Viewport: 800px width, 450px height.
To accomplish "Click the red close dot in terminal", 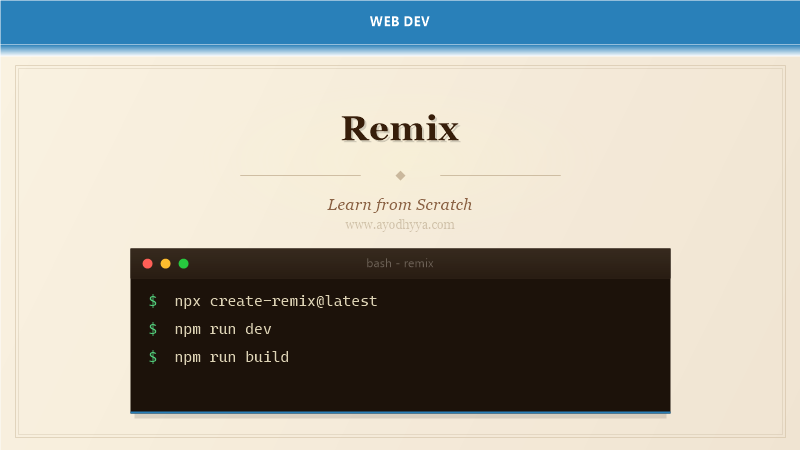I will (147, 263).
